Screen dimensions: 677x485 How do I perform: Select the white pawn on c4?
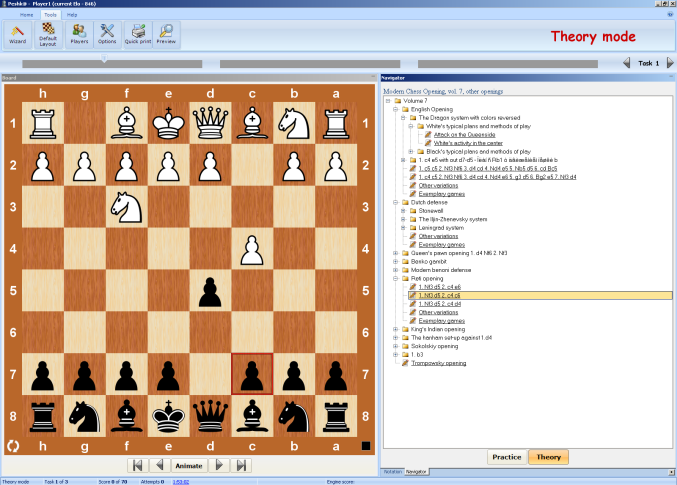click(x=252, y=249)
